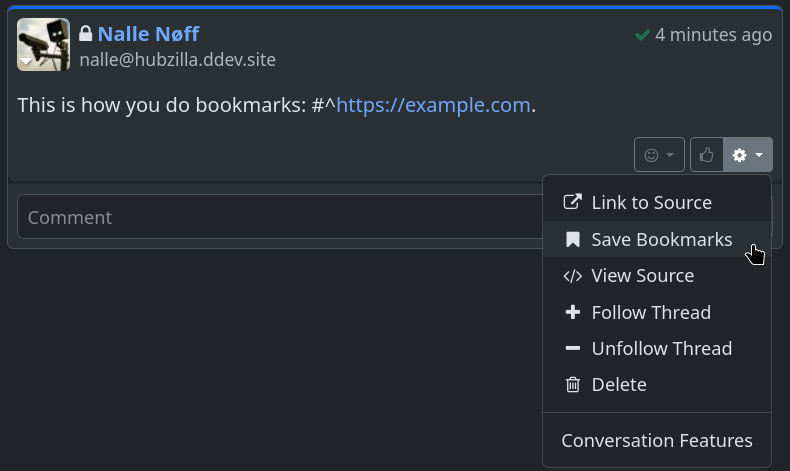The image size is (790, 471).
Task: Choose Link to Source from the menu
Action: [x=651, y=203]
